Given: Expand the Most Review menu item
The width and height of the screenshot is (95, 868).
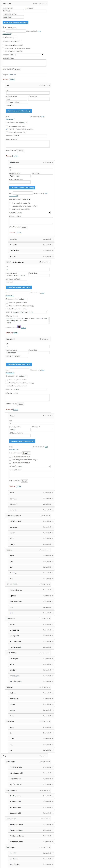Looking at the screenshot, I should tap(53, 251).
